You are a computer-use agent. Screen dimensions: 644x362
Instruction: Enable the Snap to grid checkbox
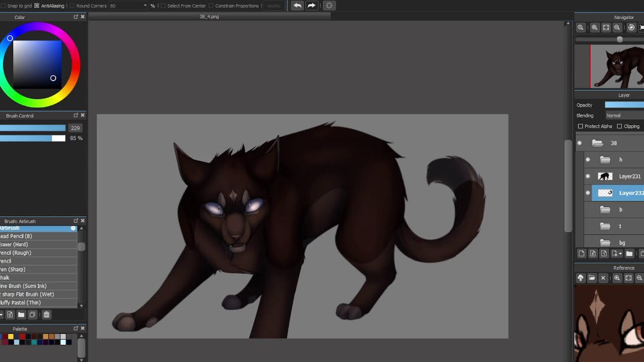(x=3, y=6)
